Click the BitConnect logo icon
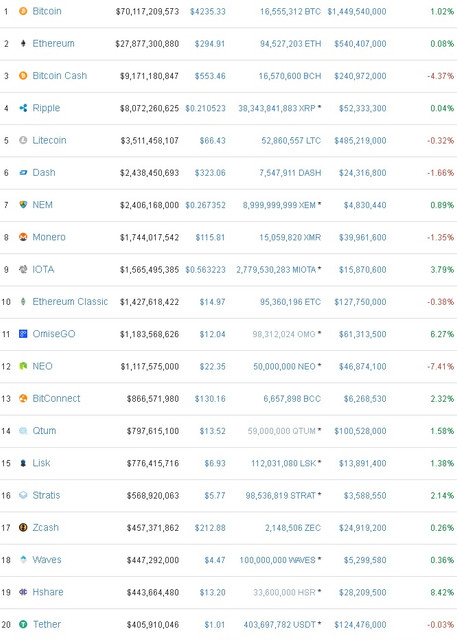This screenshot has width=457, height=640. [23, 398]
